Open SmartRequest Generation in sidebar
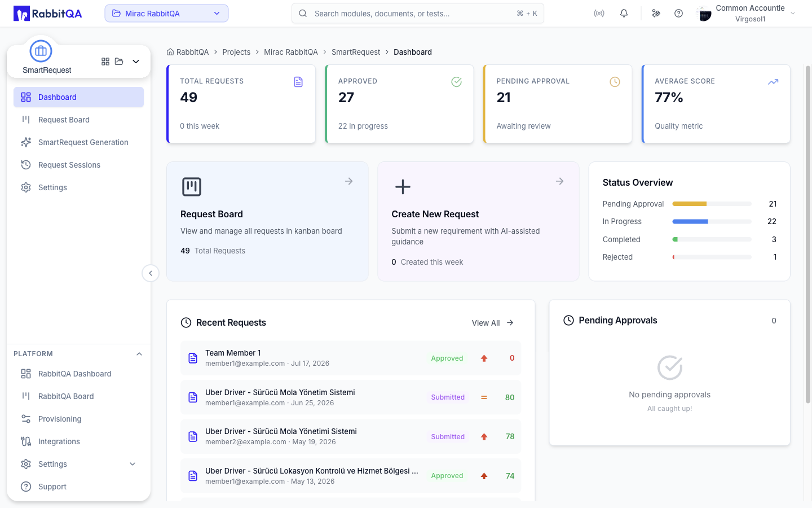This screenshot has width=812, height=508. click(78, 142)
